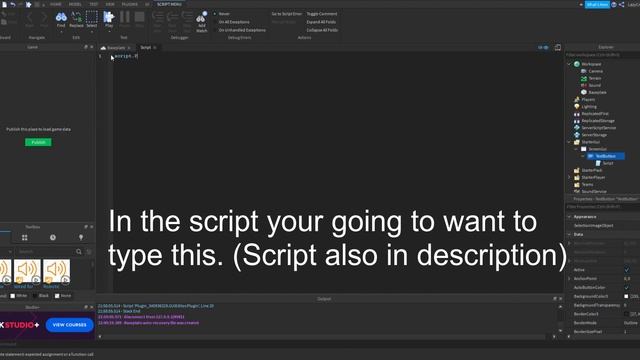Screen dimensions: 640x360
Task: Toggle the Active property checkbox
Action: coord(627,270)
